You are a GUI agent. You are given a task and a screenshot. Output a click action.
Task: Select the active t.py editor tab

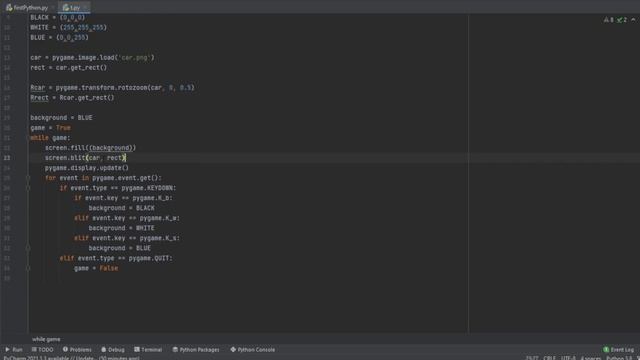(x=73, y=7)
